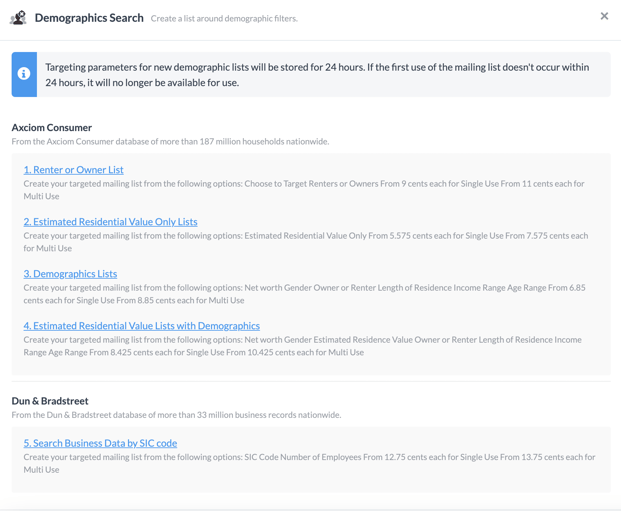The height and width of the screenshot is (511, 621).
Task: Open Estimated Residential Value Lists with Demographics
Action: pos(141,326)
